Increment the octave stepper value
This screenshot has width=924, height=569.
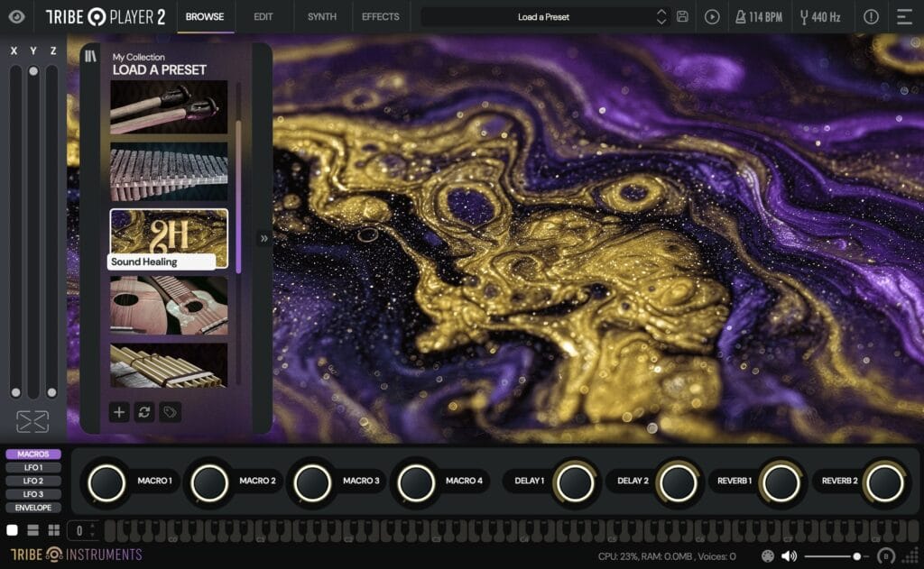(92, 526)
